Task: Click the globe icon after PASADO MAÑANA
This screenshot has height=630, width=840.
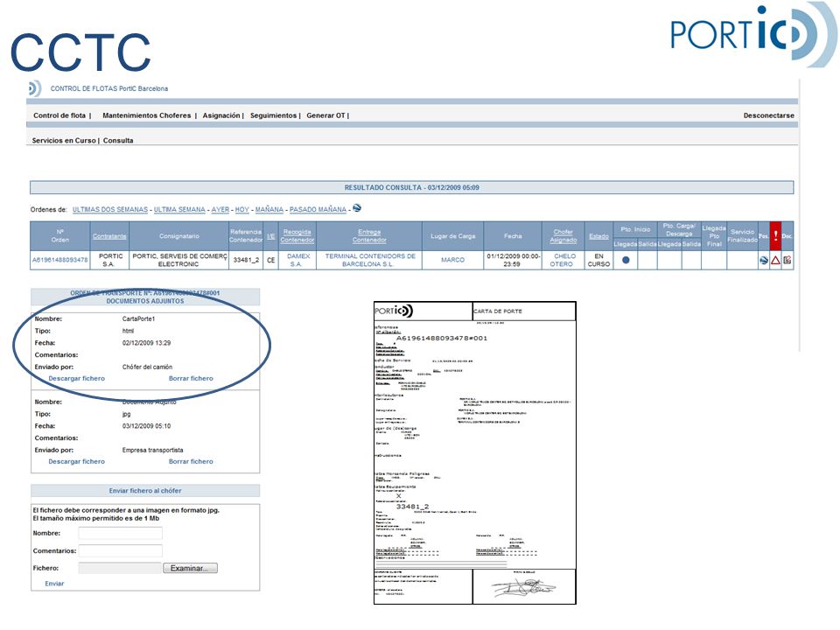Action: (x=357, y=208)
